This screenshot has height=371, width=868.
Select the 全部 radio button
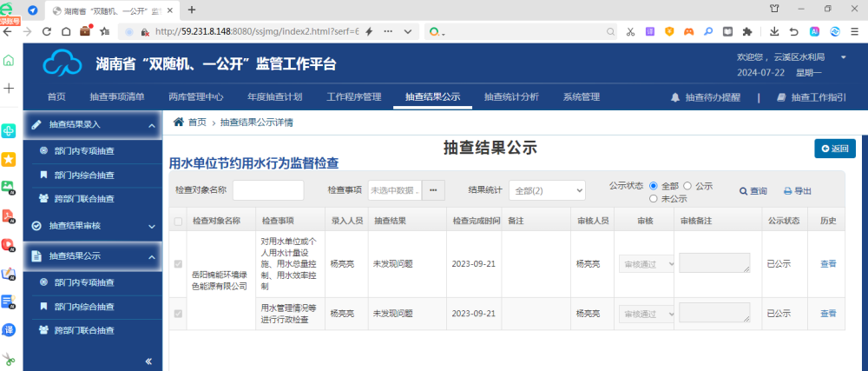coord(654,186)
